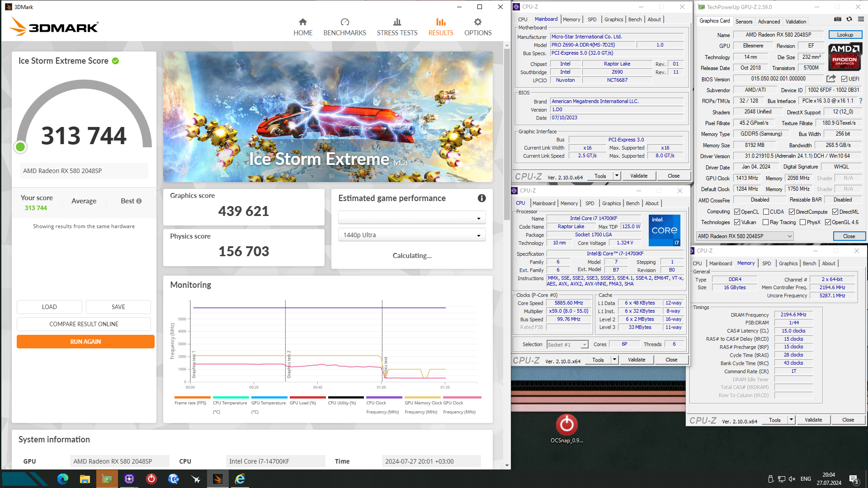Open the CPU-Z chip icon in taskbar
Image resolution: width=868 pixels, height=488 pixels.
129,479
